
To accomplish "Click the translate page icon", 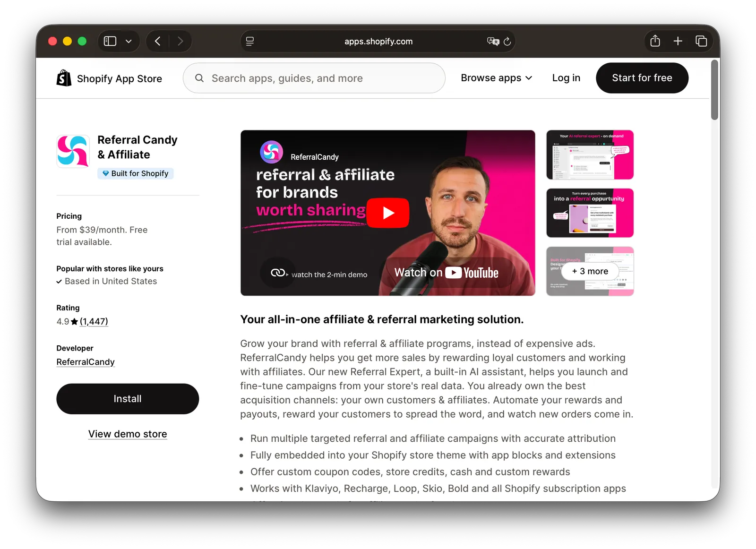I will point(493,41).
